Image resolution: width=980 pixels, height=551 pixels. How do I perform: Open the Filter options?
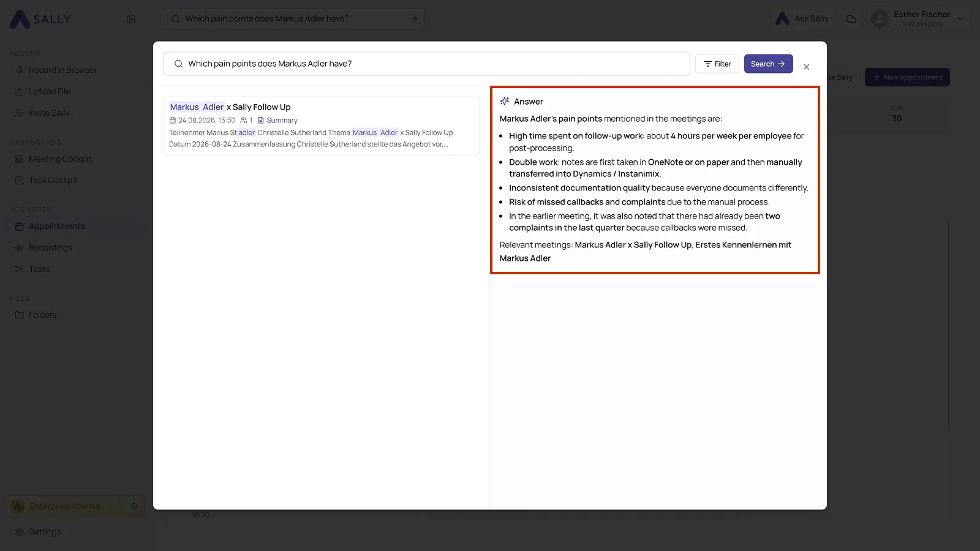point(717,64)
